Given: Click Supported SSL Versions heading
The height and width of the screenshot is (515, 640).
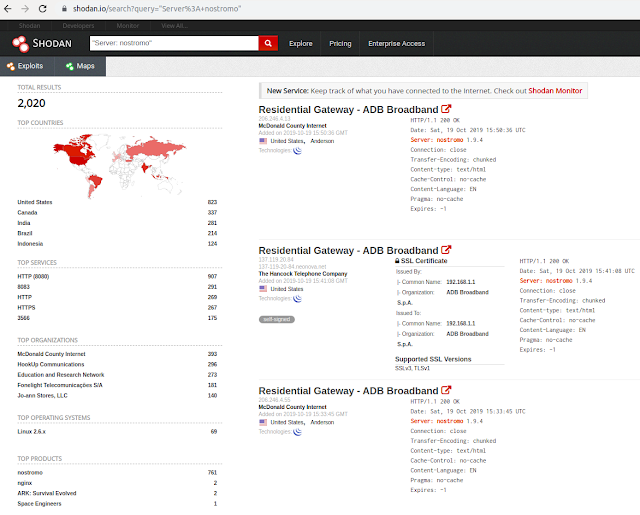Looking at the screenshot, I should pos(433,359).
